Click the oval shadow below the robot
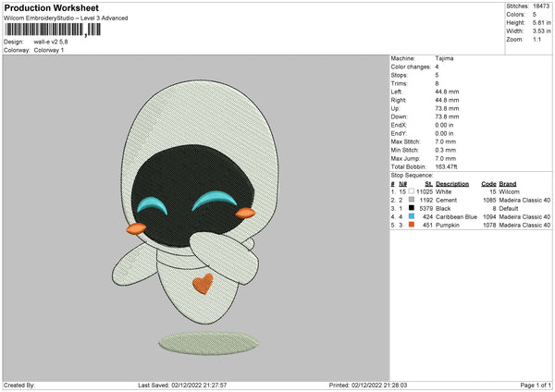555x392 pixels. (205, 345)
